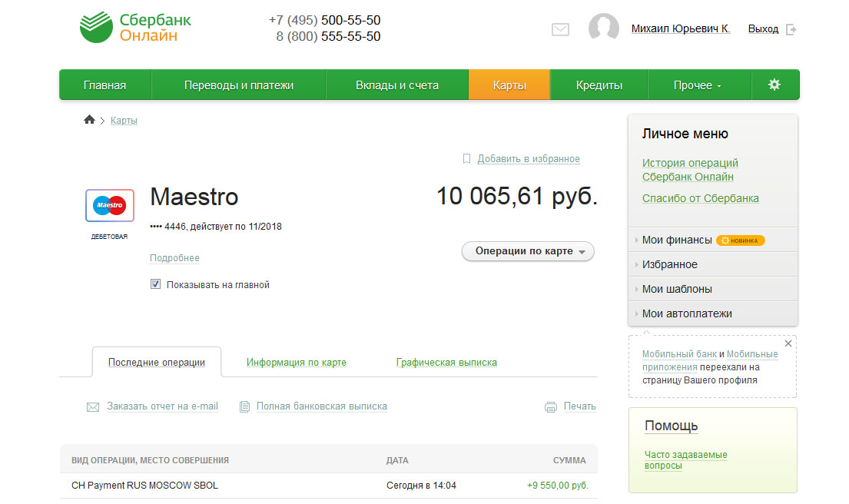The image size is (849, 504).
Task: Open Переводы и платежи menu item
Action: (x=239, y=85)
